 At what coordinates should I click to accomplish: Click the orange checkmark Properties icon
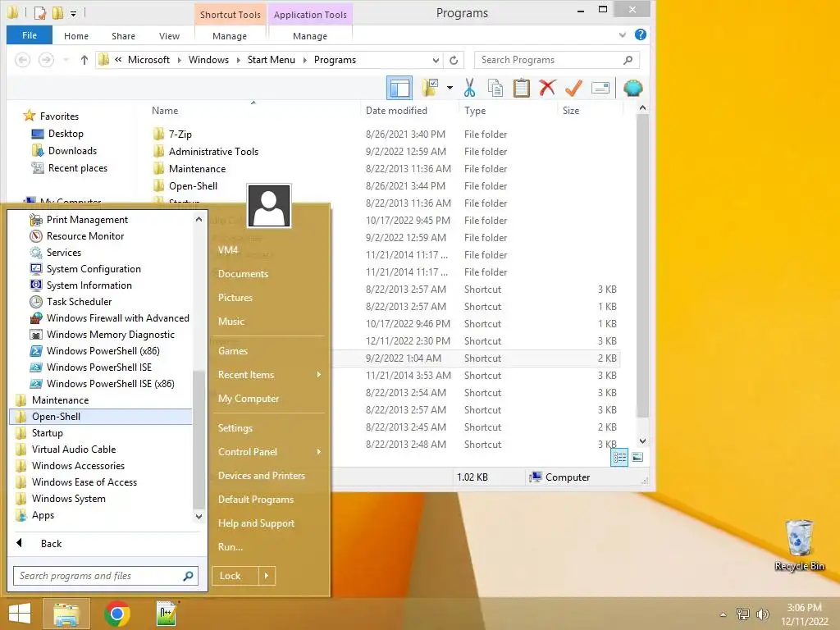573,88
